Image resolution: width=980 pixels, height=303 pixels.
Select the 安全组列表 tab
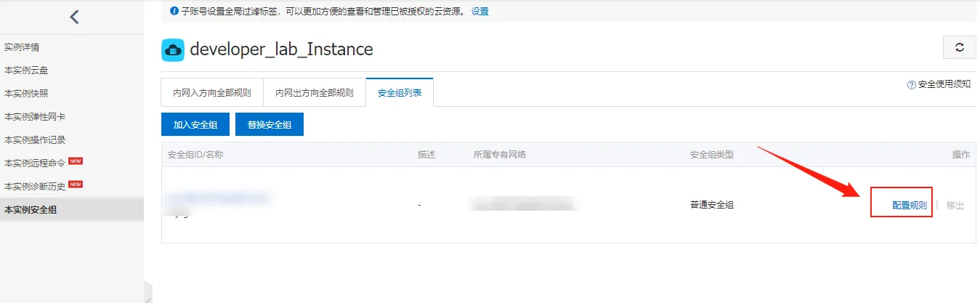tap(400, 92)
